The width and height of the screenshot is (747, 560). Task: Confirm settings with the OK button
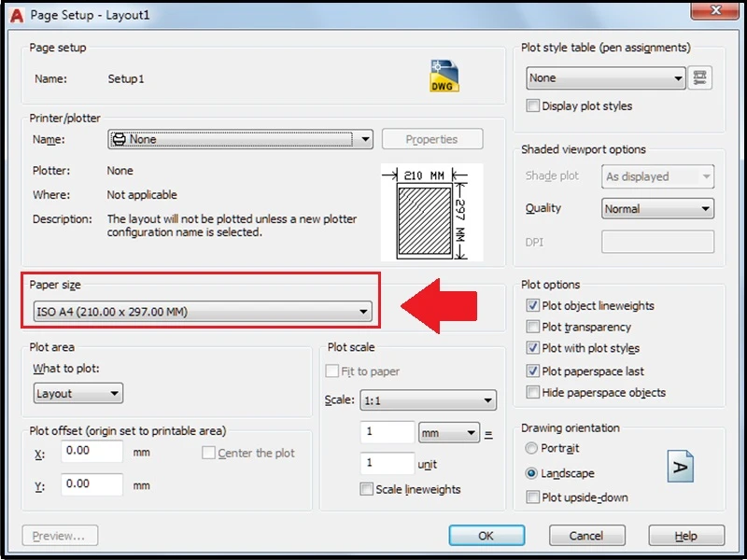[486, 536]
